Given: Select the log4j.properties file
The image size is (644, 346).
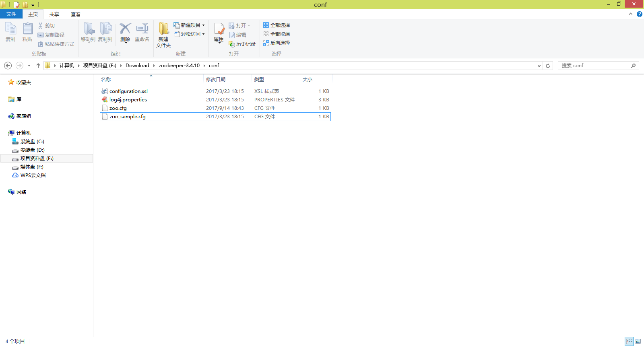Looking at the screenshot, I should tap(215, 100).
